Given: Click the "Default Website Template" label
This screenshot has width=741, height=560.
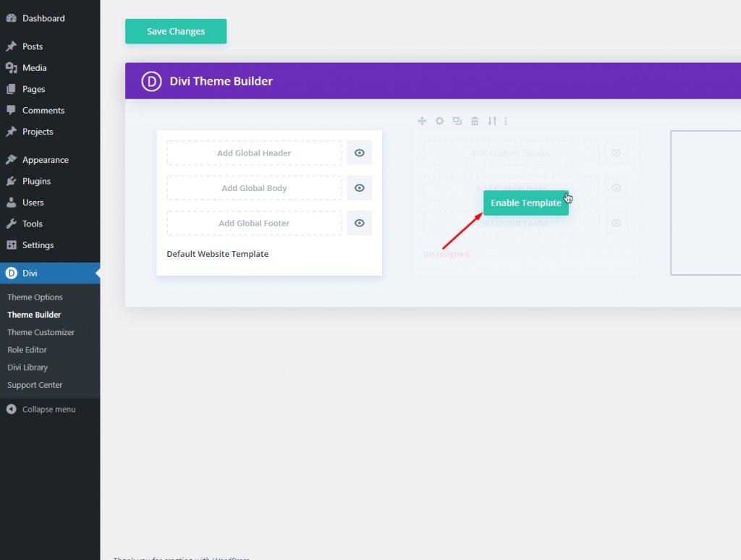Looking at the screenshot, I should [217, 254].
